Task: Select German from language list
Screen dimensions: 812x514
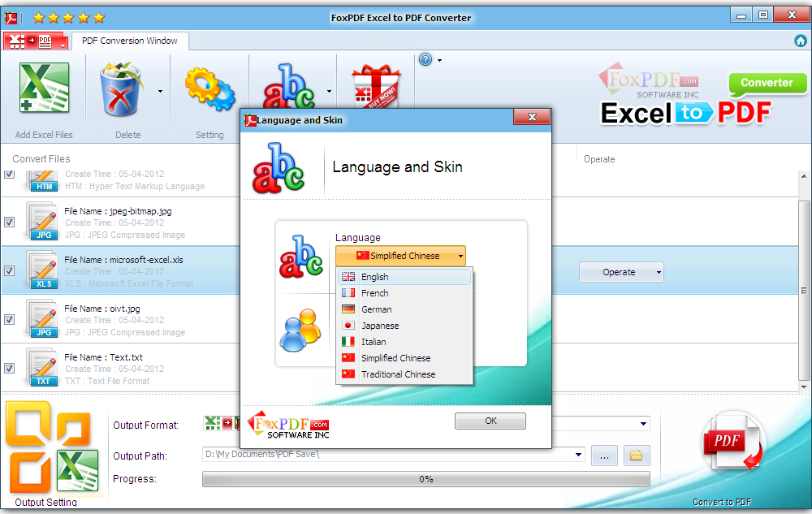Action: [404, 309]
